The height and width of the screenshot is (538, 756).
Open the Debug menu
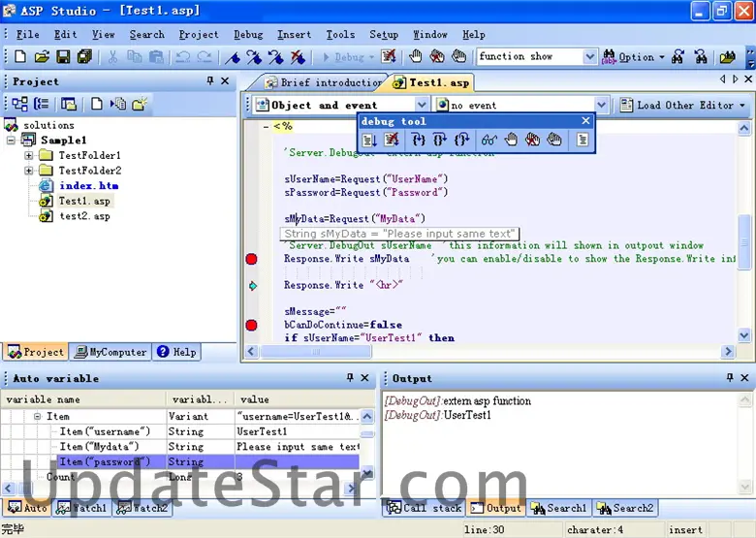pos(248,34)
